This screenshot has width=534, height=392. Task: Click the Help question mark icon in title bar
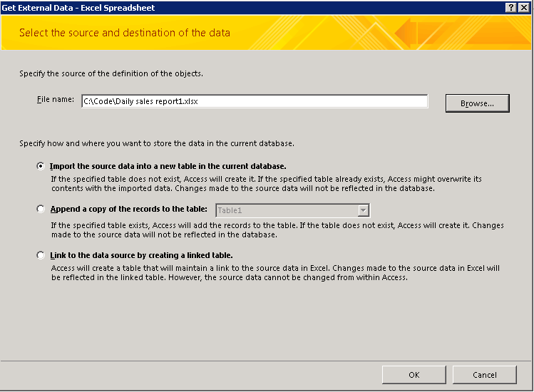(x=511, y=8)
